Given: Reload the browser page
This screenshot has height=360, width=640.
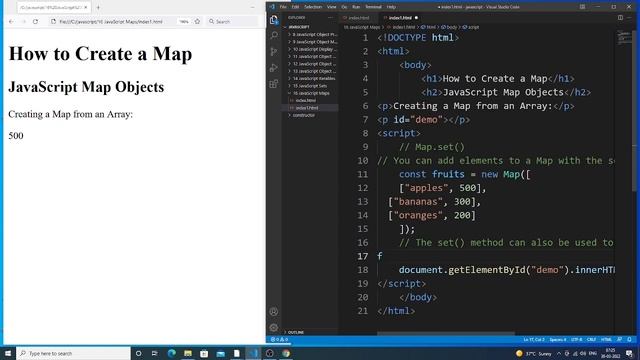Looking at the screenshot, I should pos(36,21).
